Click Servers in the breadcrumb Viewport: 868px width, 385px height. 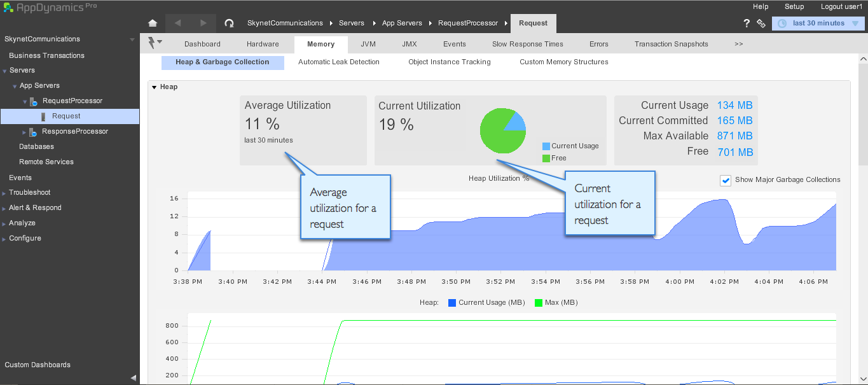(352, 23)
